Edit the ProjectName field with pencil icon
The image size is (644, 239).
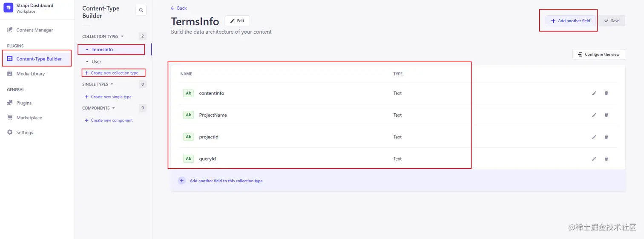click(594, 115)
